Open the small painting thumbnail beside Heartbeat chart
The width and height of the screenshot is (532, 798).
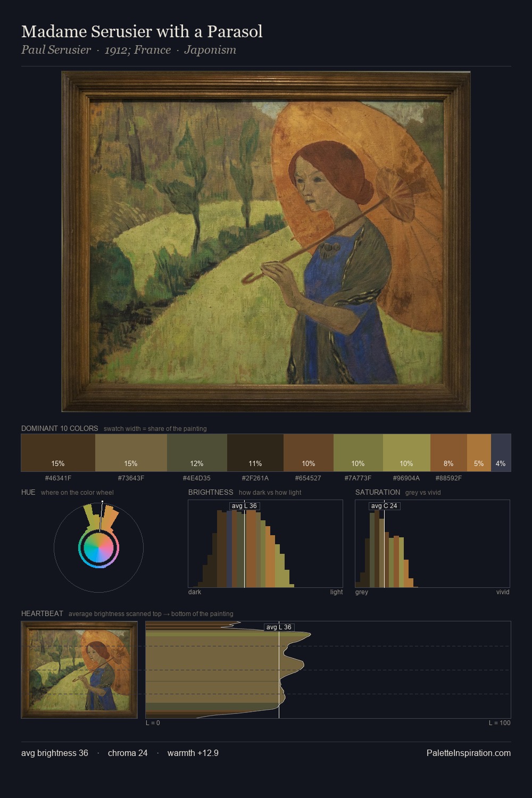(79, 670)
